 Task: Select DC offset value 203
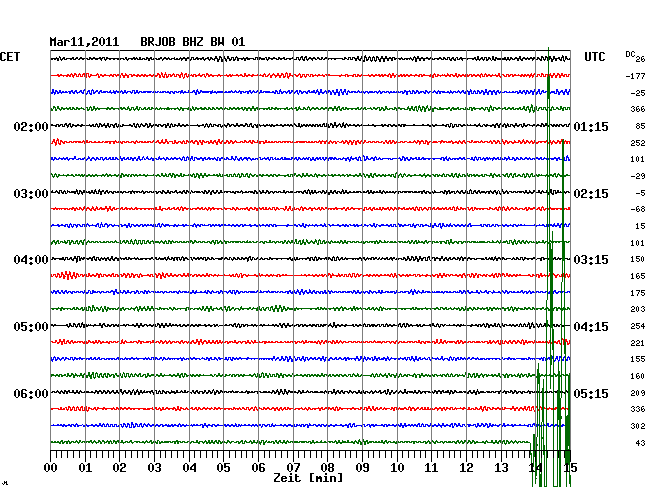(638, 309)
